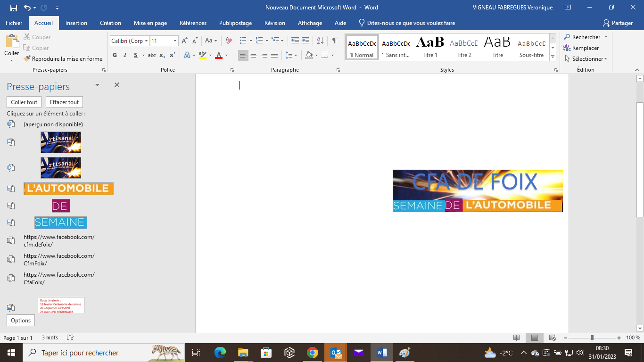Select the print layout view

coord(534,338)
